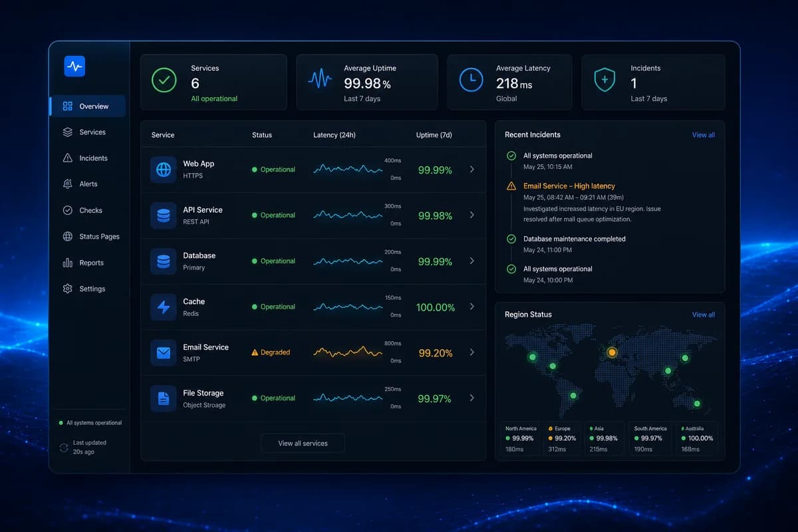Click Database maintenance completed incident
Viewport: 798px width, 532px height.
[x=575, y=239]
